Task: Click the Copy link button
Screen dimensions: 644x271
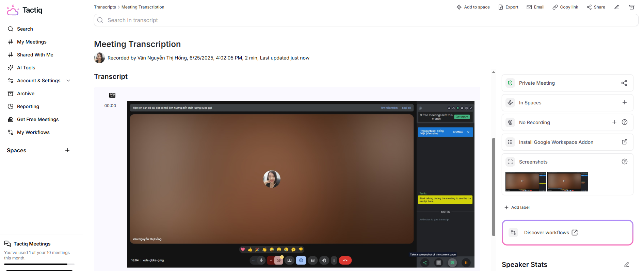Action: [x=565, y=7]
